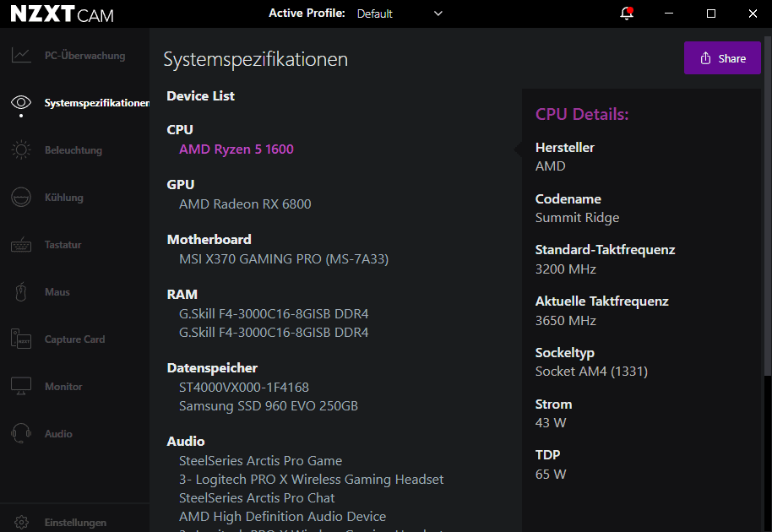
Task: Select the first G.Skill F4-3000C16-8GISB module
Action: click(274, 313)
